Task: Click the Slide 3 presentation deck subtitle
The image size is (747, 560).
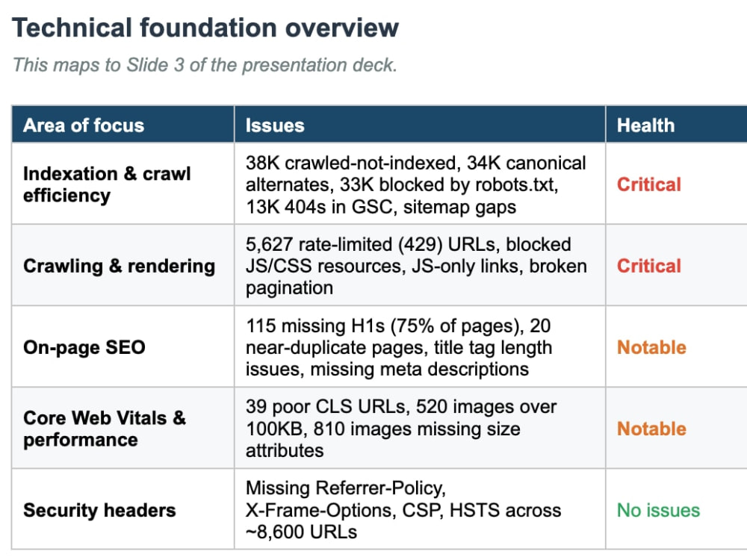Action: (x=205, y=65)
